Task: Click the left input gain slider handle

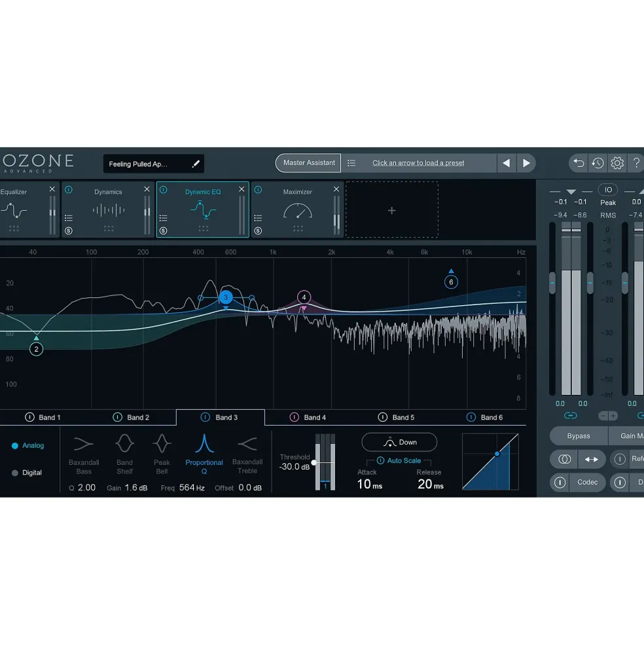Action: [x=552, y=283]
